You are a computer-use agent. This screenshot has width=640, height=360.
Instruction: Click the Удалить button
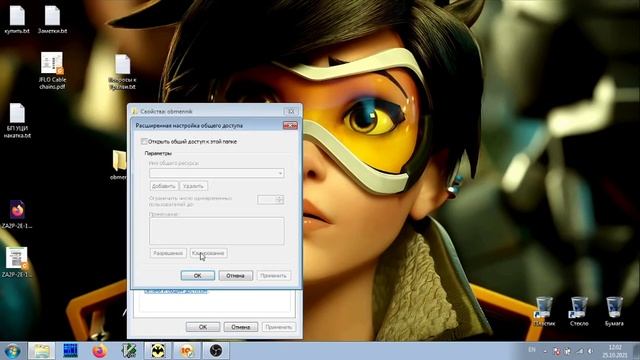(x=193, y=186)
